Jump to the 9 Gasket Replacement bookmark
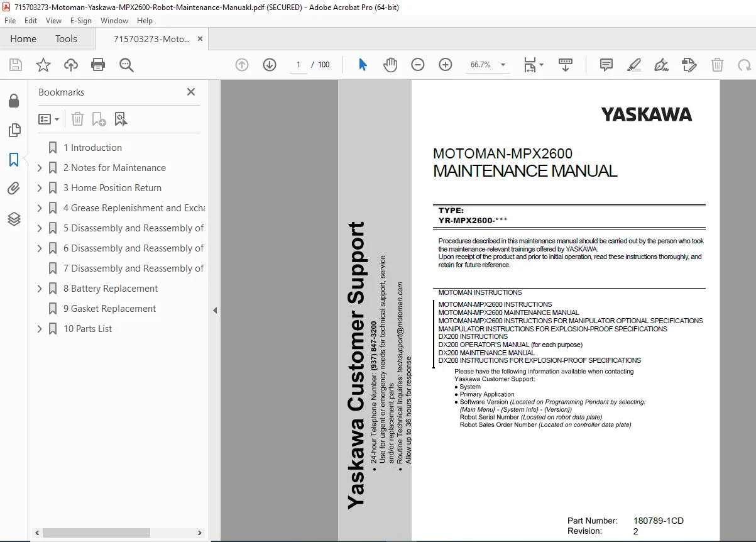This screenshot has width=756, height=542. pyautogui.click(x=109, y=309)
